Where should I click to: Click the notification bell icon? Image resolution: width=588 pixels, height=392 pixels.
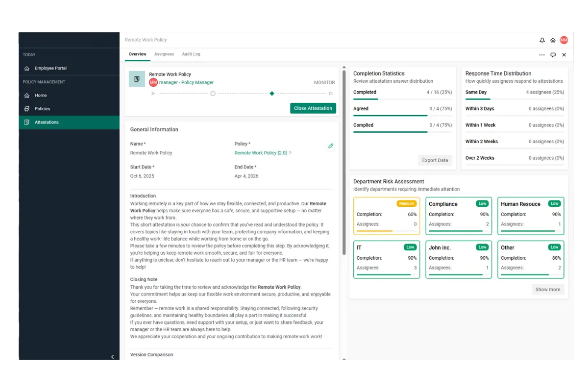pos(542,40)
